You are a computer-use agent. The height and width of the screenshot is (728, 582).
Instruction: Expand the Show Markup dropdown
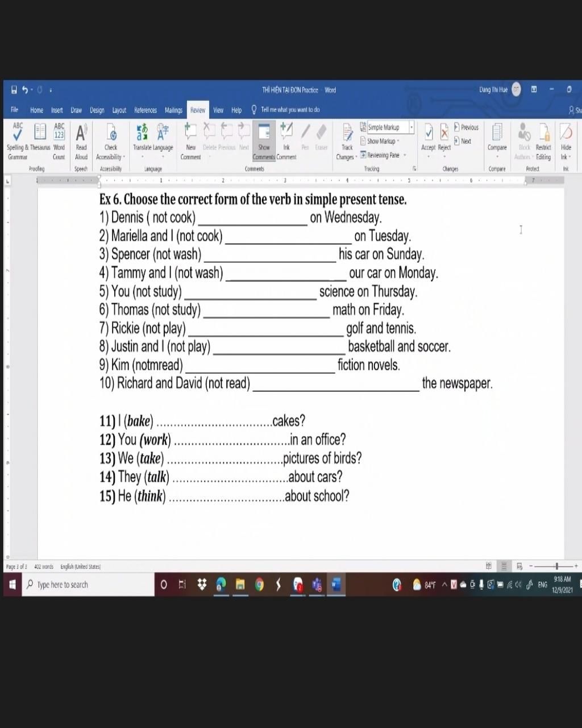tap(380, 141)
